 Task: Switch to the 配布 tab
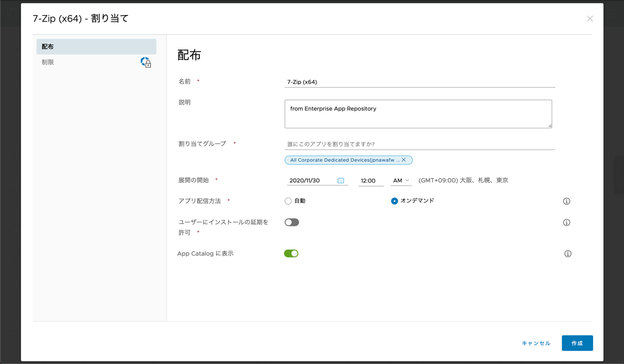pos(96,47)
